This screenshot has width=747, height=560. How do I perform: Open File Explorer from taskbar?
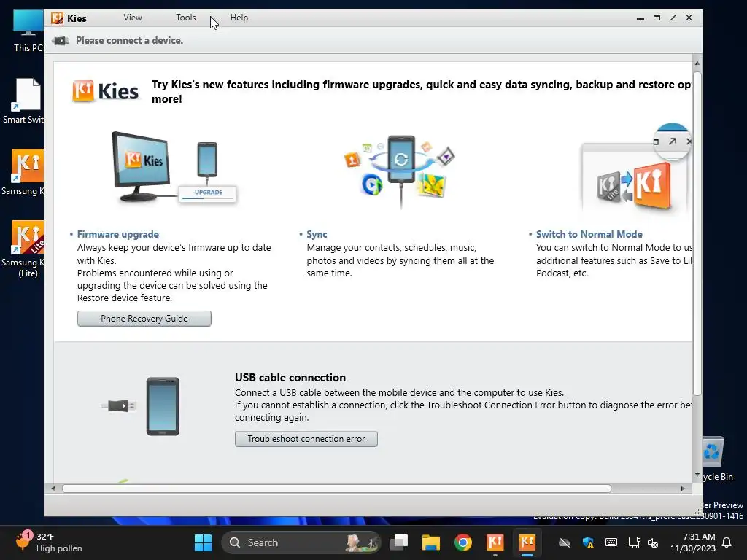(x=431, y=542)
